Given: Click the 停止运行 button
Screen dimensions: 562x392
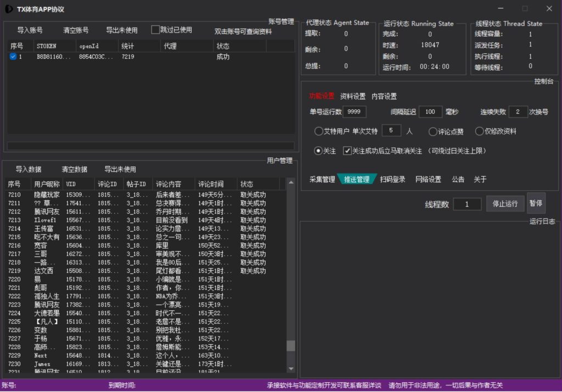Looking at the screenshot, I should point(505,204).
